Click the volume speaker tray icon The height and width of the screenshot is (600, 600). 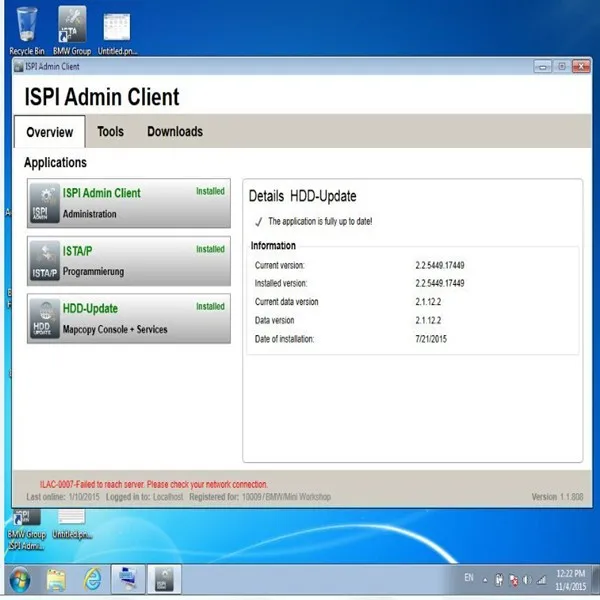(x=527, y=580)
